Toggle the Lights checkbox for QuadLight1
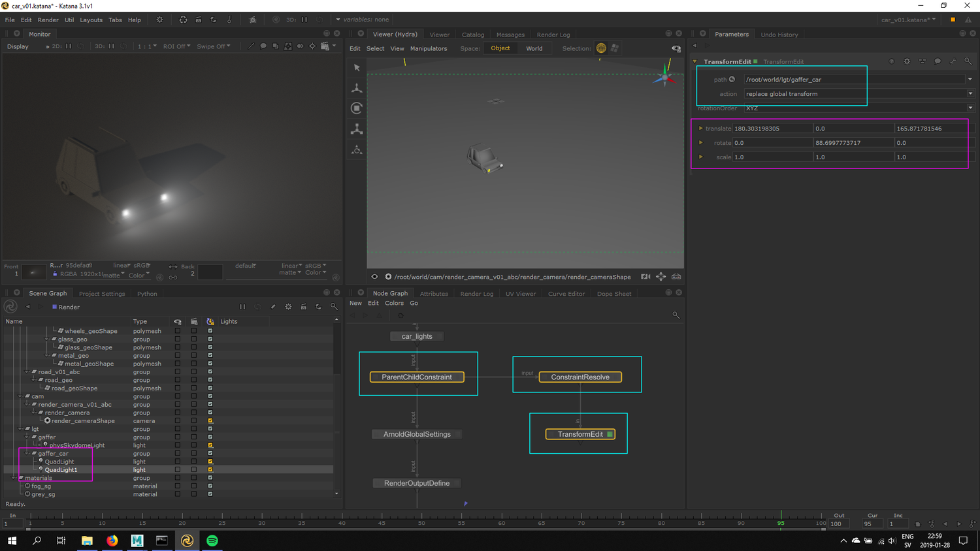Screen dimensions: 980x551 [x=210, y=469]
